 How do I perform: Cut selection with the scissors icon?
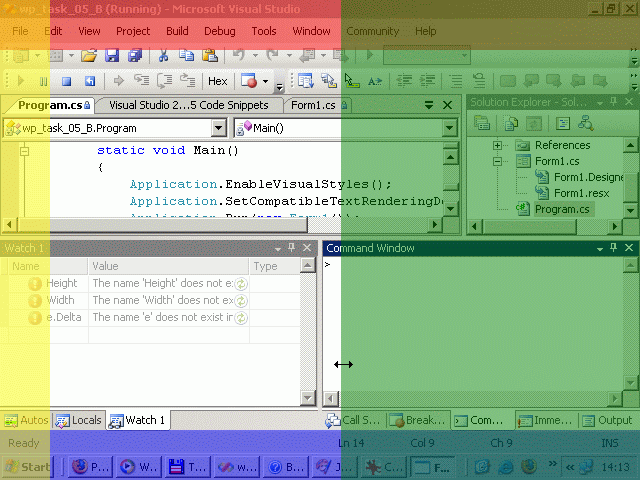coord(164,55)
